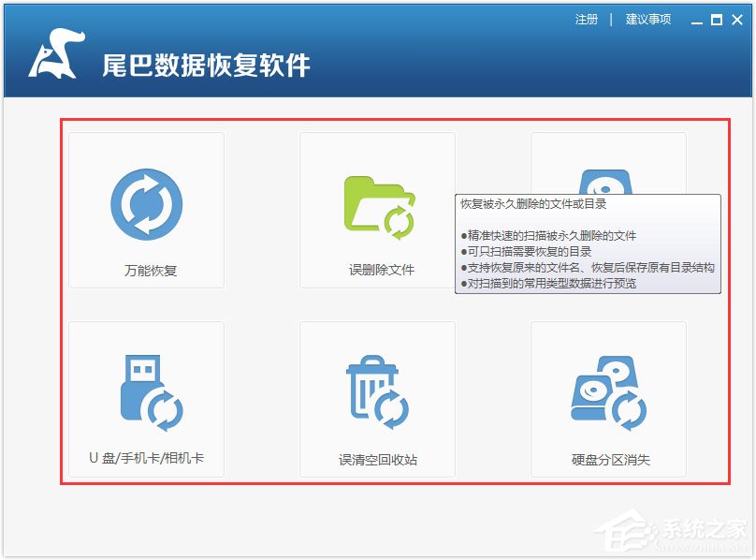Click the 误清空回收站 text label

click(377, 461)
